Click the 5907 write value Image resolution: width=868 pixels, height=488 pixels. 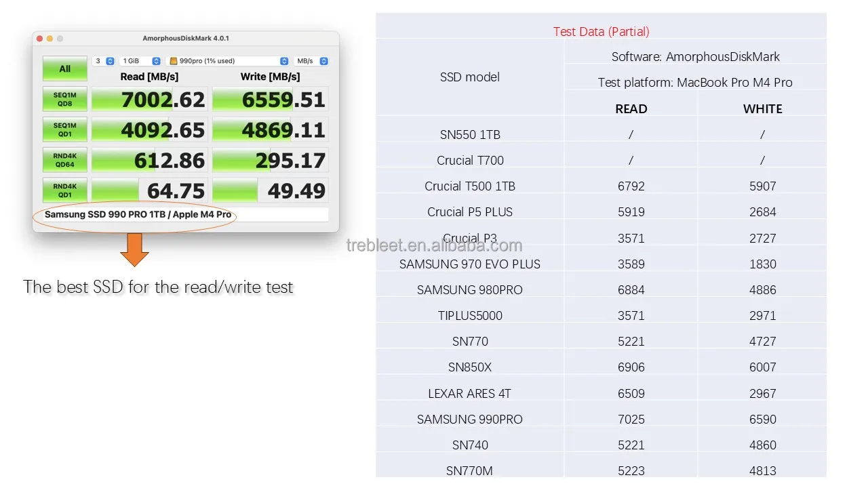763,186
